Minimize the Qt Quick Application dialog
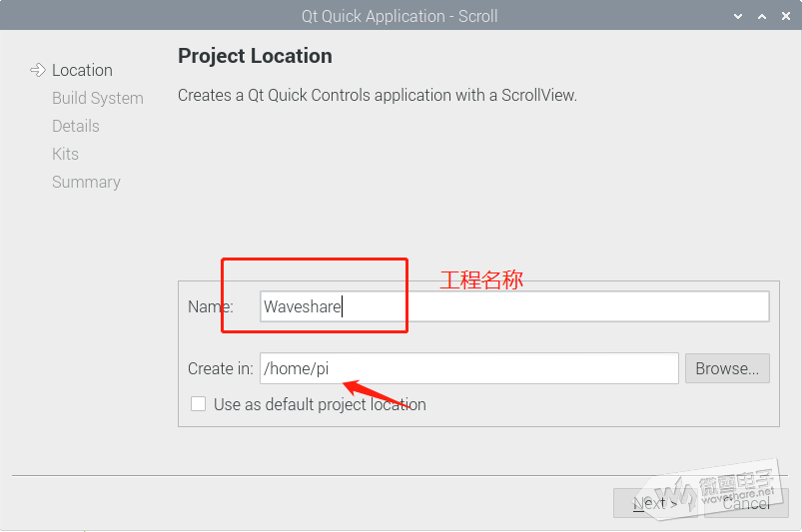 (x=738, y=16)
